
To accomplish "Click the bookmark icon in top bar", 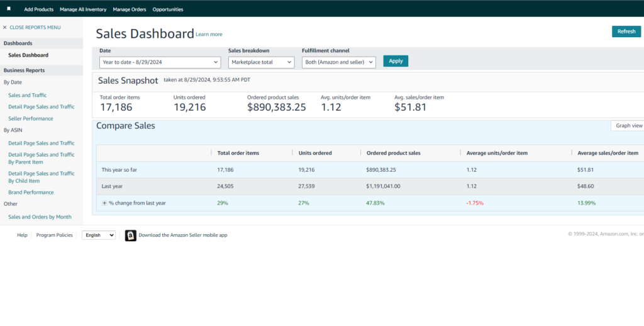I will (x=9, y=9).
